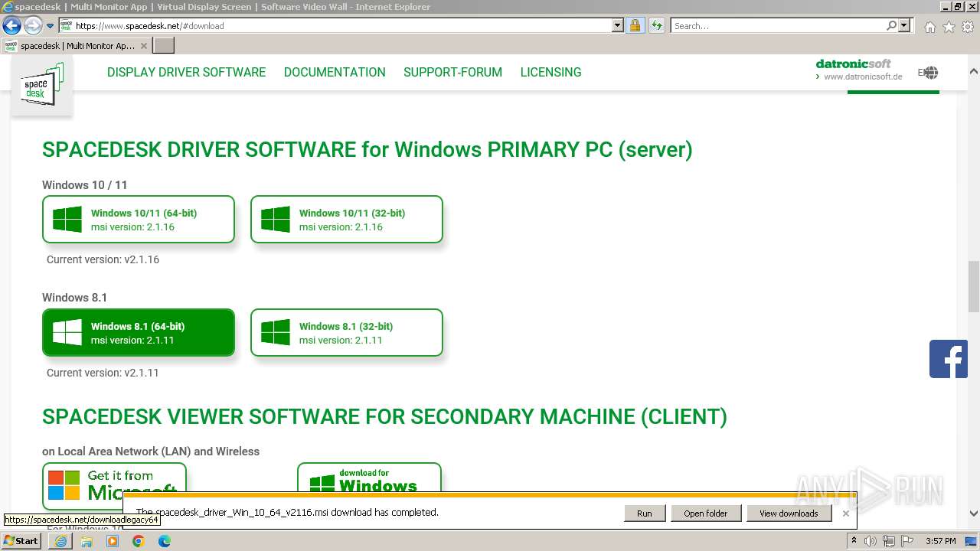
Task: Click the security lock icon
Action: click(635, 25)
